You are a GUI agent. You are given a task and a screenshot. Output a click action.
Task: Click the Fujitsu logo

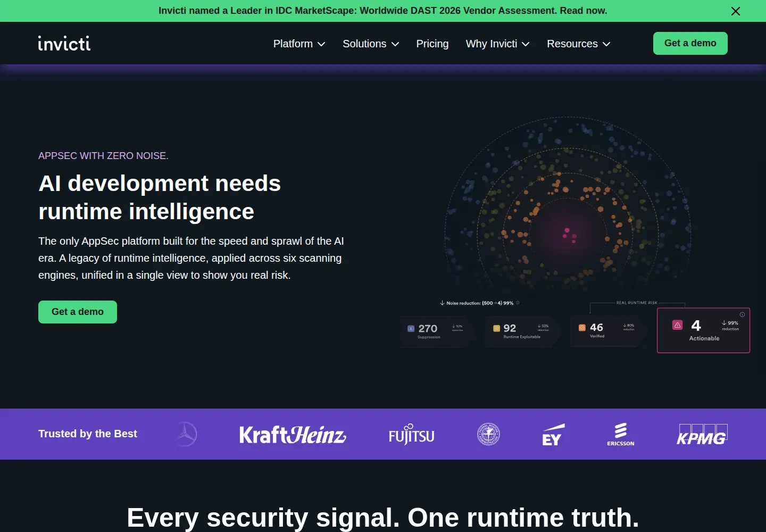pyautogui.click(x=412, y=435)
